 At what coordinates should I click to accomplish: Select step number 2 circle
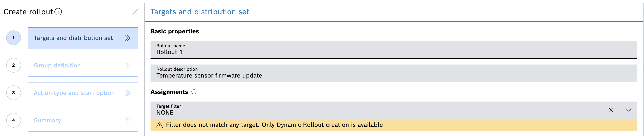pos(13,65)
